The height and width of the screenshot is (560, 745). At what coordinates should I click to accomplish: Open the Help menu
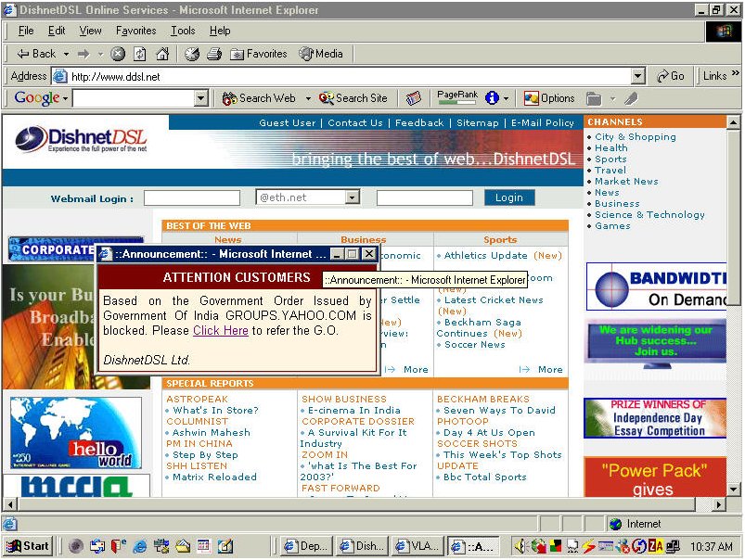click(220, 31)
